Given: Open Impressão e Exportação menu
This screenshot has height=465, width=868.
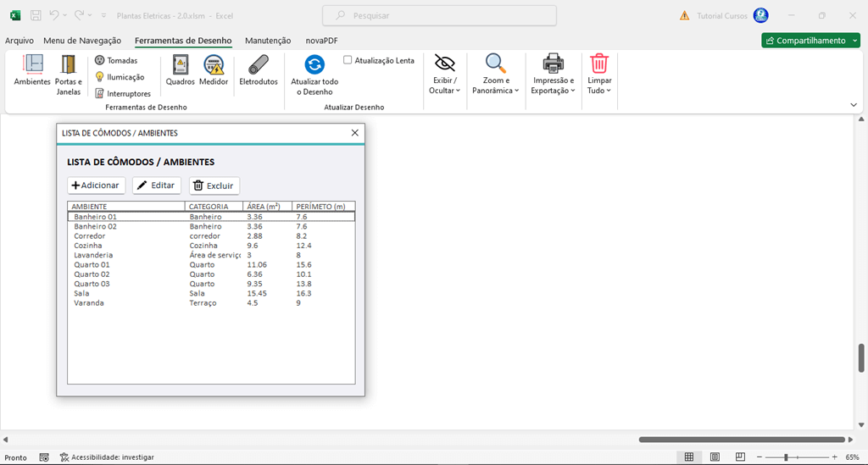Looking at the screenshot, I should [553, 75].
